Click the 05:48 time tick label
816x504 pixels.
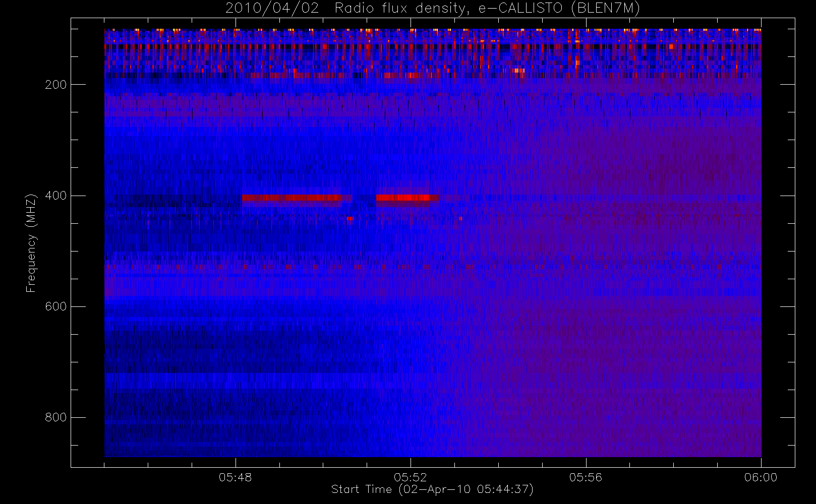(236, 477)
